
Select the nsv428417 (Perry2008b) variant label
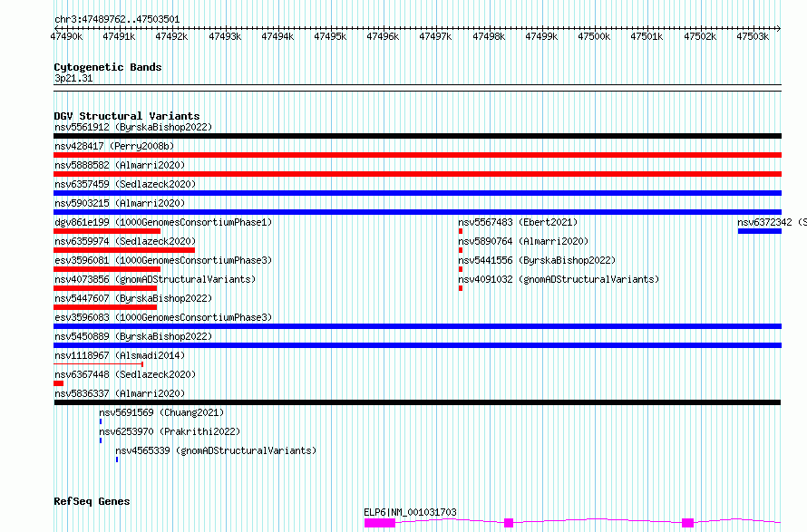pos(114,146)
